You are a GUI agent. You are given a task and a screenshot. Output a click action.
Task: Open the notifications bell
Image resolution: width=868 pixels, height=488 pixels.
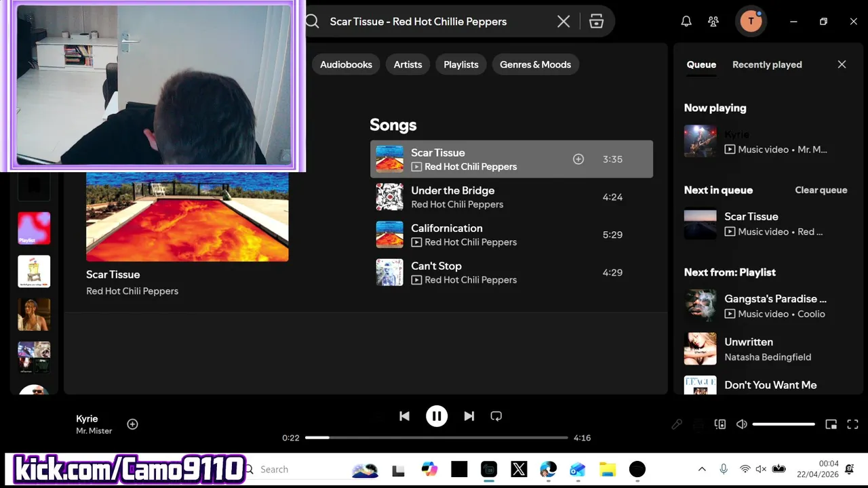pyautogui.click(x=686, y=22)
